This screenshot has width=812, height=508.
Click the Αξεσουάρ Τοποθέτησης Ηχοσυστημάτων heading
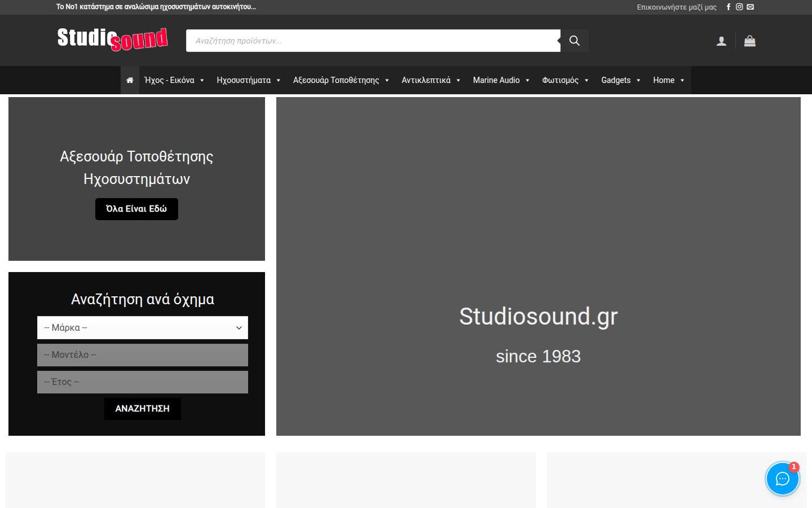click(136, 168)
